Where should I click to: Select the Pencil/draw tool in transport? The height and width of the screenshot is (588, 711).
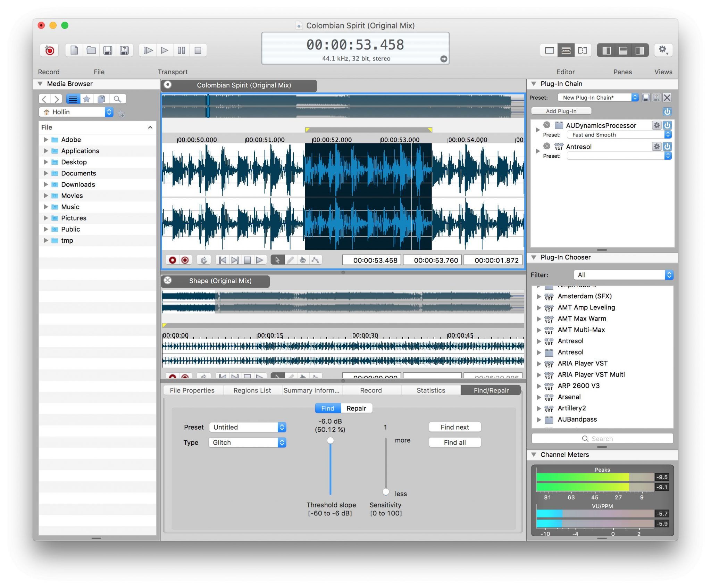(290, 258)
